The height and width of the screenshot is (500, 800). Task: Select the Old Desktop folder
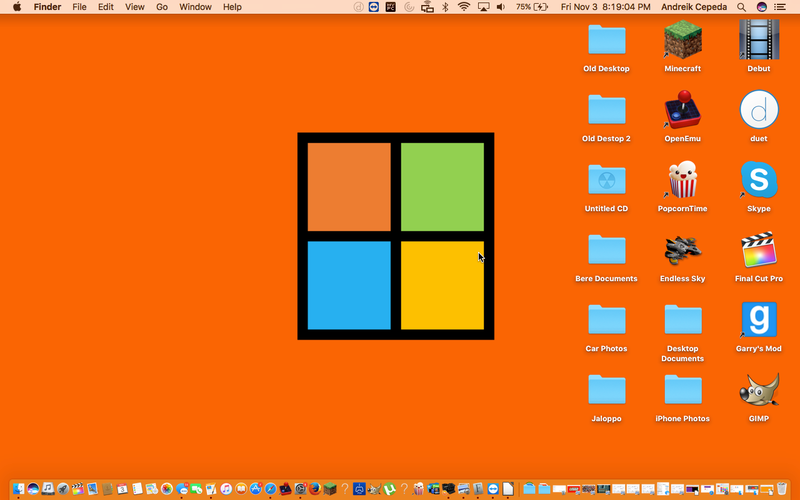pyautogui.click(x=607, y=40)
